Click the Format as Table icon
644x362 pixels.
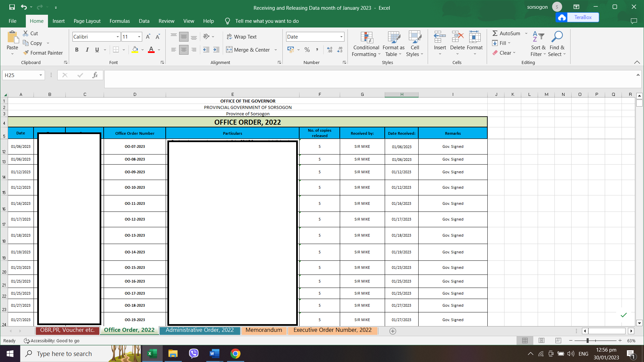click(393, 44)
